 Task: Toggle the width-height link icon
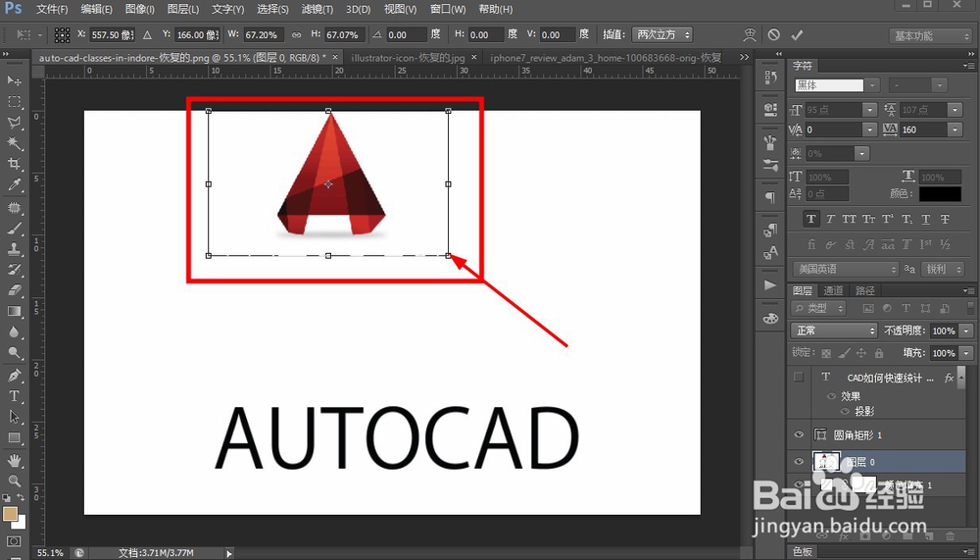pyautogui.click(x=296, y=35)
